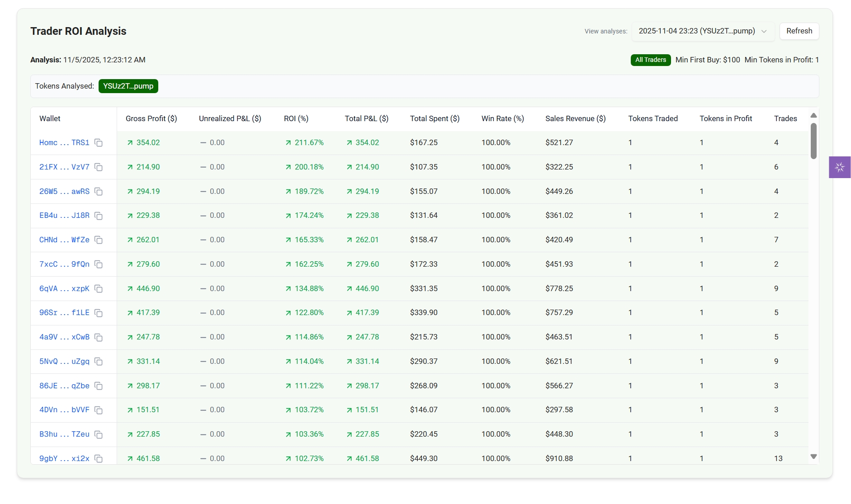Click the table scrollbar up arrow
This screenshot has width=851, height=504.
813,115
